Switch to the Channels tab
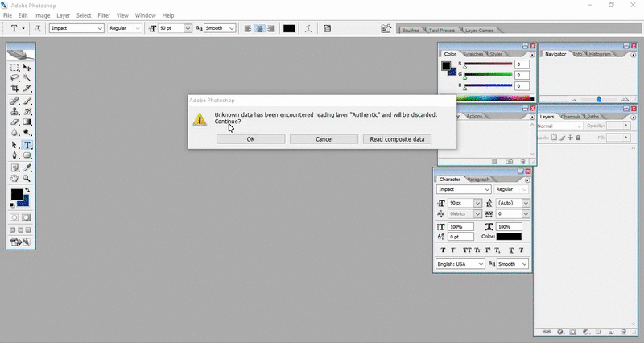The image size is (644, 343). point(571,117)
